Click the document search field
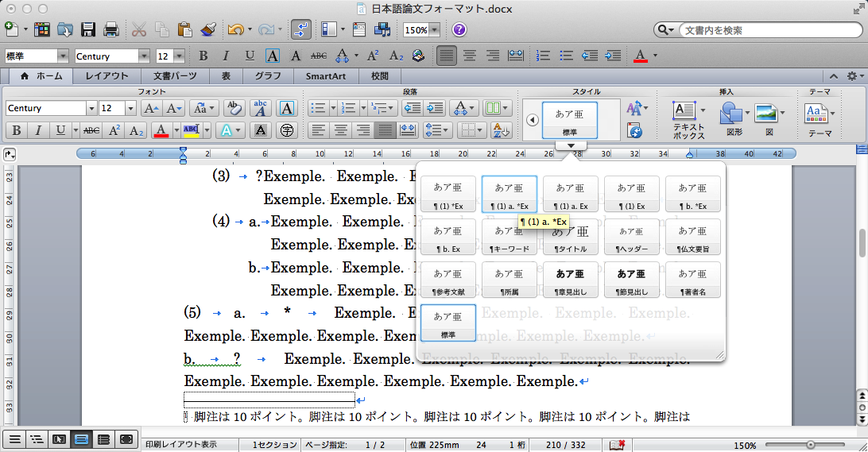 coord(771,30)
